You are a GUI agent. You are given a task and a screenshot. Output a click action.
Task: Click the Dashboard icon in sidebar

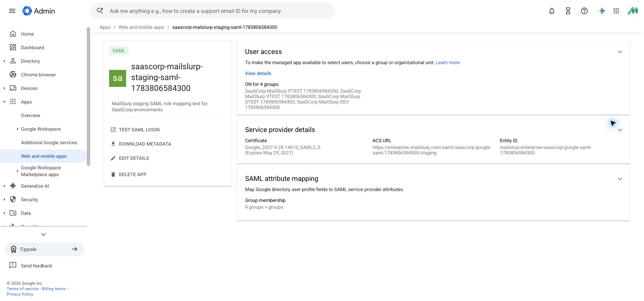(13, 48)
